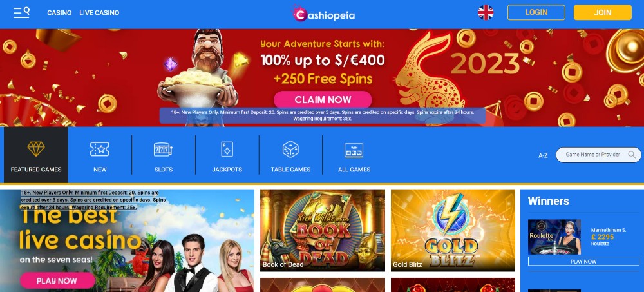Focus the Game Name or Provider field
The height and width of the screenshot is (292, 644).
tap(598, 155)
